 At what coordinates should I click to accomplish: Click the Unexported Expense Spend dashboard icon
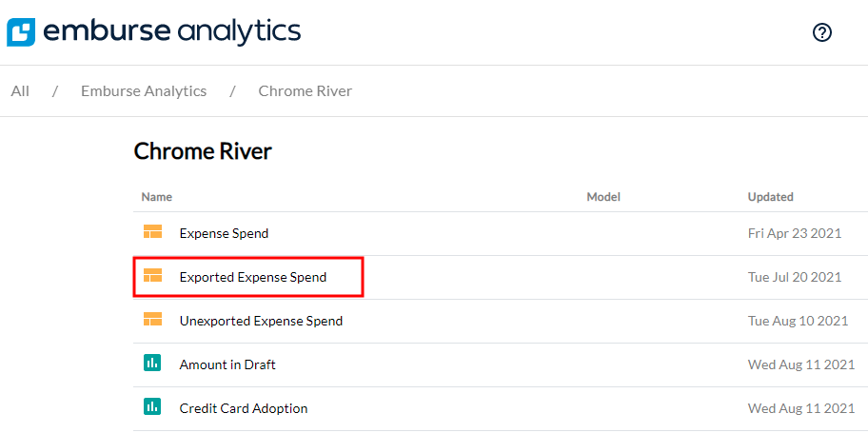click(152, 320)
